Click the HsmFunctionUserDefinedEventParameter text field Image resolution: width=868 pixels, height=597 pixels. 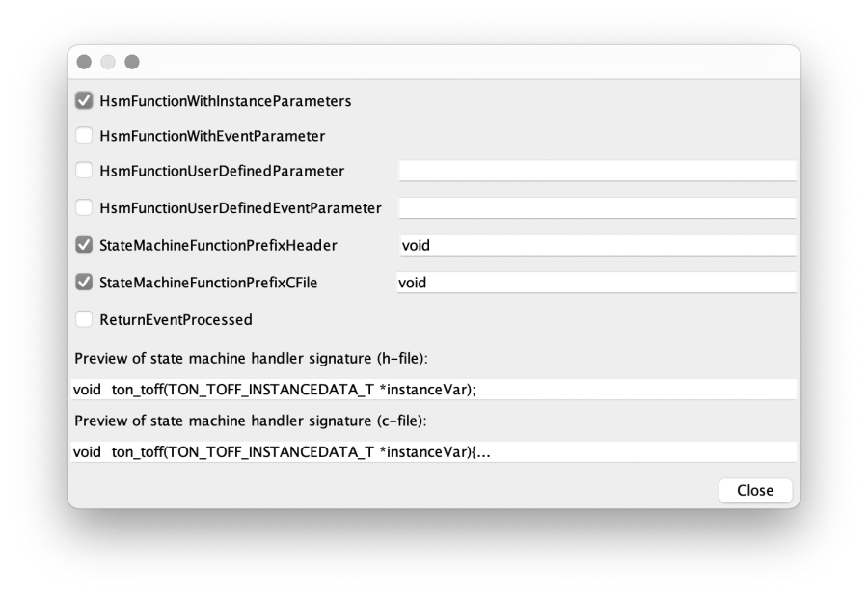pos(597,207)
